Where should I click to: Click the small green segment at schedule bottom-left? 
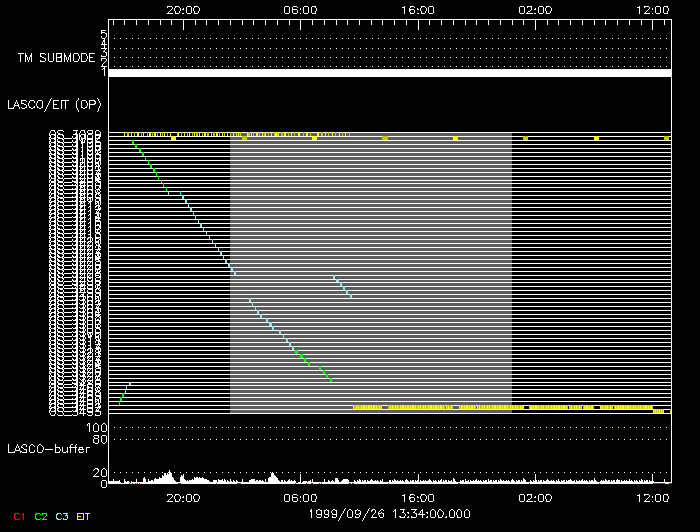coord(125,392)
